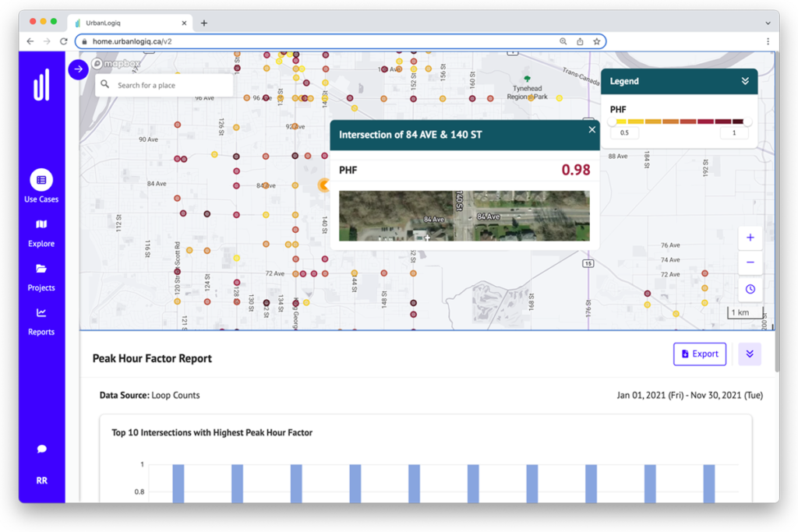This screenshot has width=798, height=532.
Task: Collapse the Peak Hour Factor Report panel
Action: pos(750,354)
